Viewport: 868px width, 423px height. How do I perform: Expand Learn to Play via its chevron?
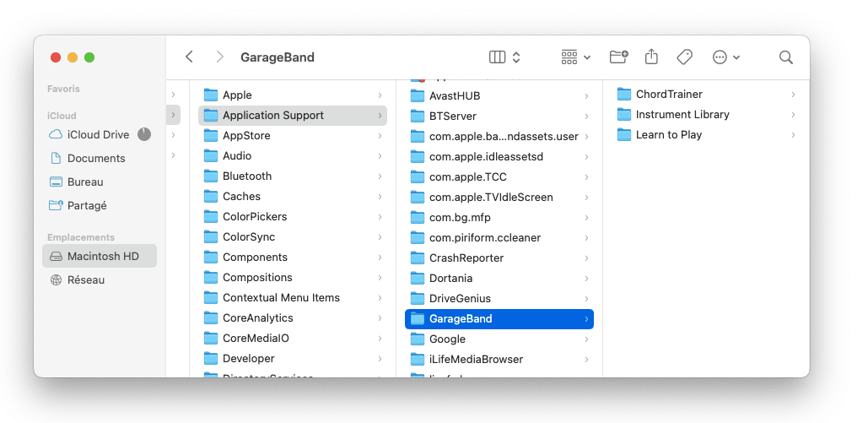(x=793, y=135)
